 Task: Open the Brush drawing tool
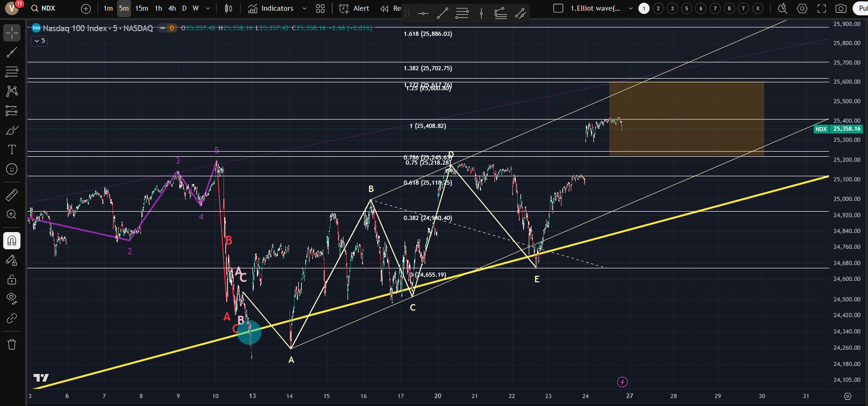click(x=12, y=130)
